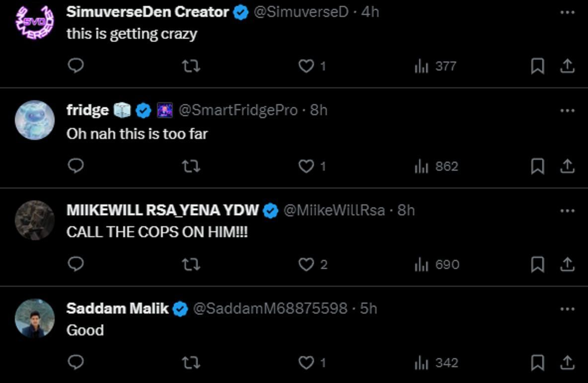Share SimuverseDen Creator's tweet

(567, 66)
